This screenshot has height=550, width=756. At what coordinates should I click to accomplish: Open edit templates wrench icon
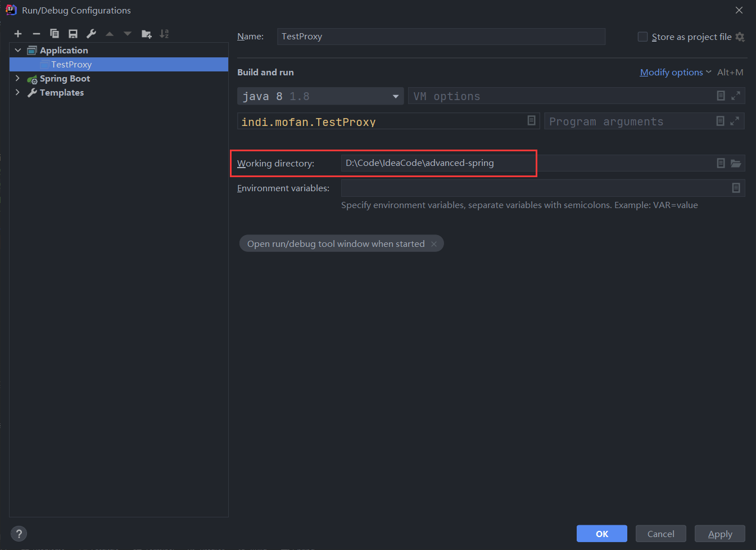(91, 34)
